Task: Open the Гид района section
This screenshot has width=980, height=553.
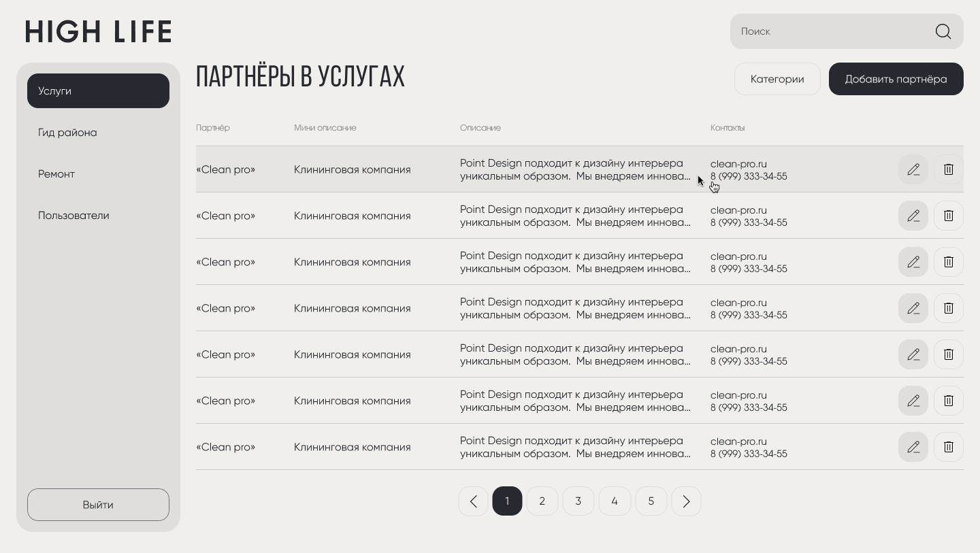Action: [67, 133]
